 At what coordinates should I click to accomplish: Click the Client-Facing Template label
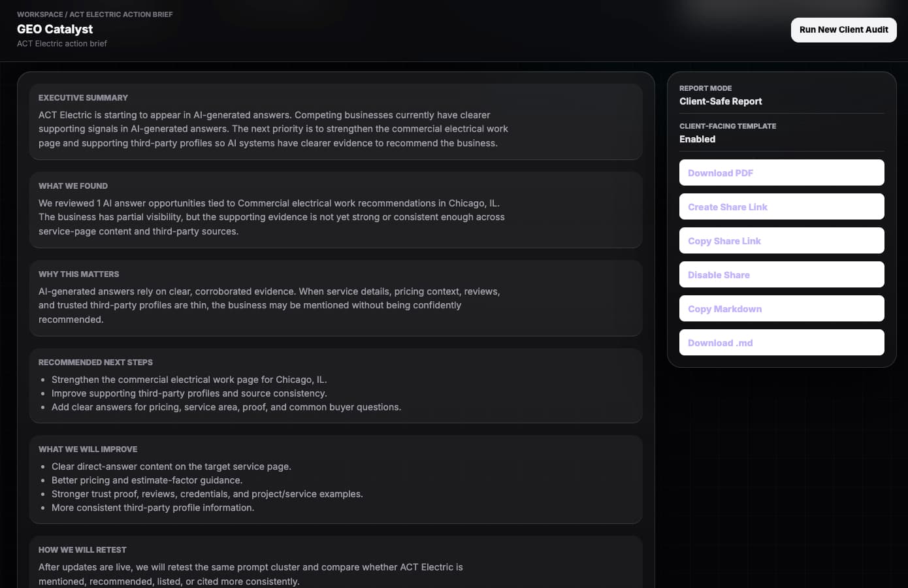point(728,126)
